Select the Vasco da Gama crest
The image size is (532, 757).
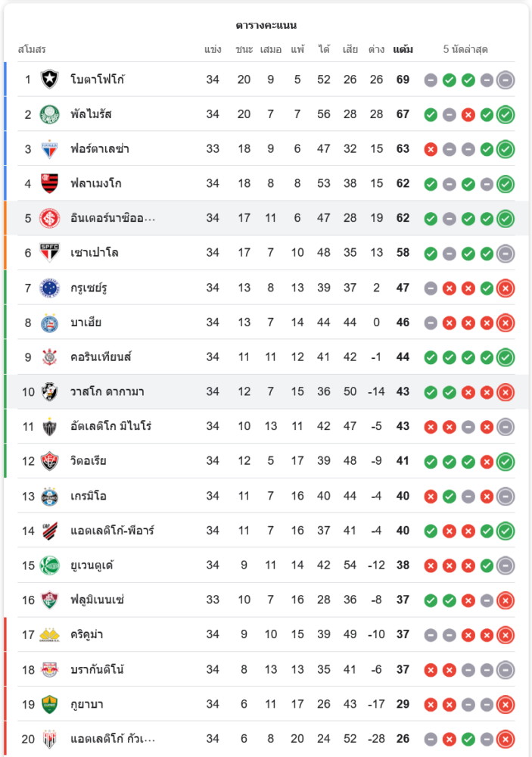[x=49, y=391]
